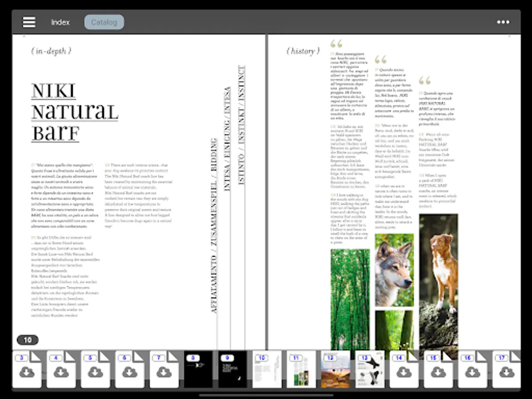This screenshot has height=399, width=532.
Task: Open the three-dot overflow menu
Action: click(x=503, y=22)
